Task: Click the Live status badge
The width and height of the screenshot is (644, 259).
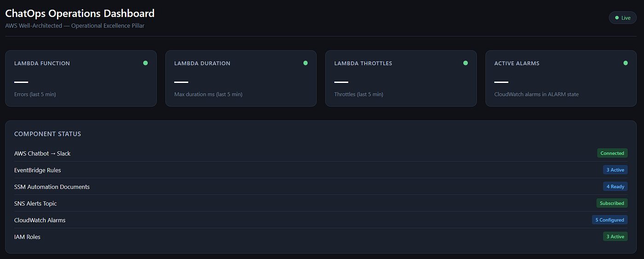Action: (x=622, y=18)
